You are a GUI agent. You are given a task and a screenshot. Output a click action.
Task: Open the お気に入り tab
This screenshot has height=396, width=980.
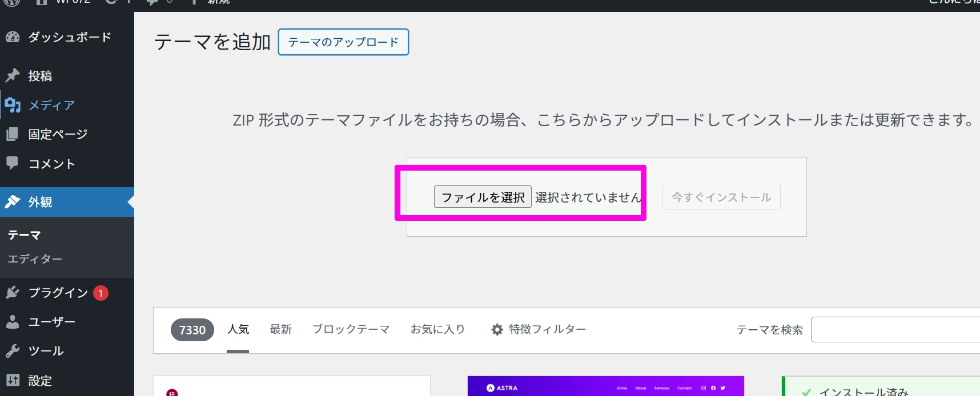(437, 329)
